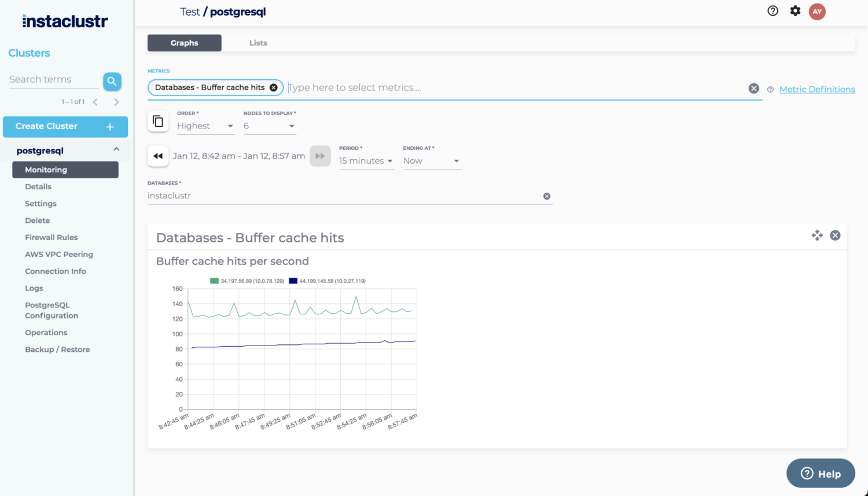Collapse the postgresql cluster in the sidebar
This screenshot has height=496, width=868.
115,149
